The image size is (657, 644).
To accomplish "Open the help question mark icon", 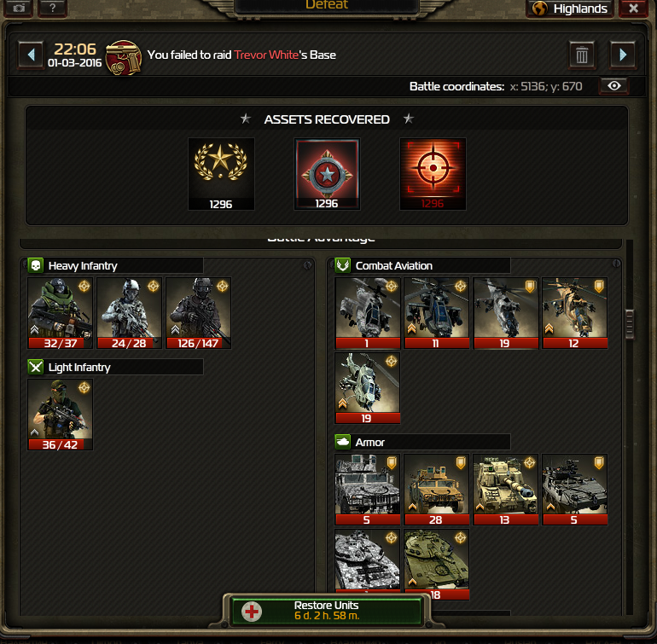I will 52,8.
